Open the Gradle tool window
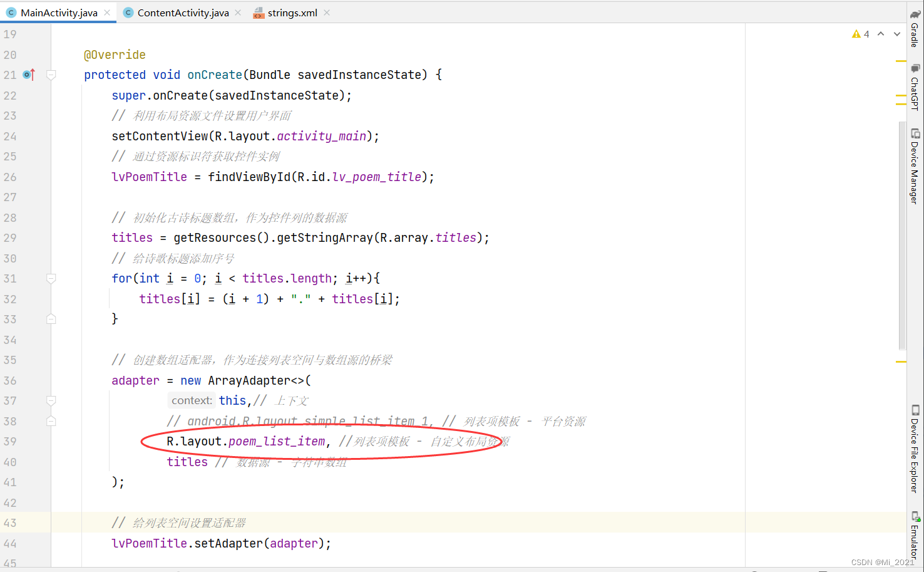Image resolution: width=924 pixels, height=572 pixels. tap(915, 29)
